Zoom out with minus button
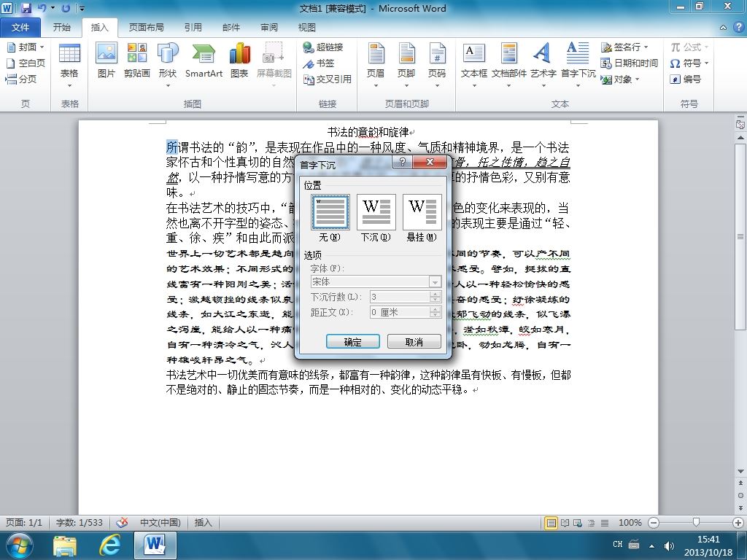 (654, 523)
